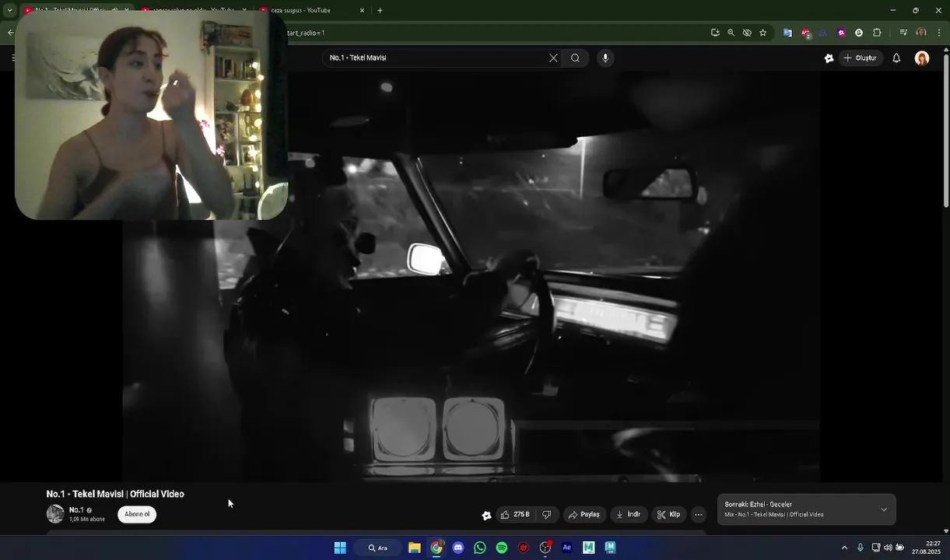The height and width of the screenshot is (560, 950).
Task: Open the Windows Start menu
Action: [340, 548]
